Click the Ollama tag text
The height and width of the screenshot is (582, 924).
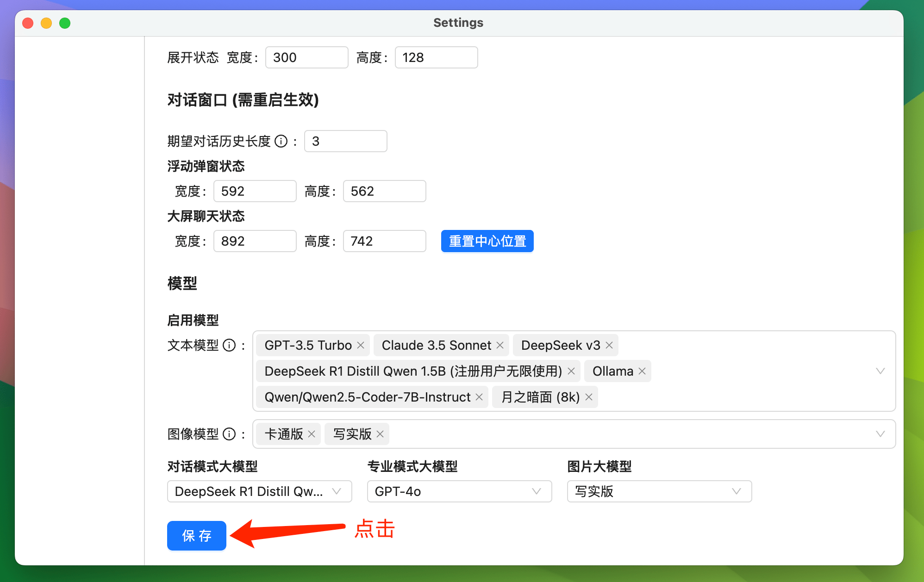(x=613, y=371)
